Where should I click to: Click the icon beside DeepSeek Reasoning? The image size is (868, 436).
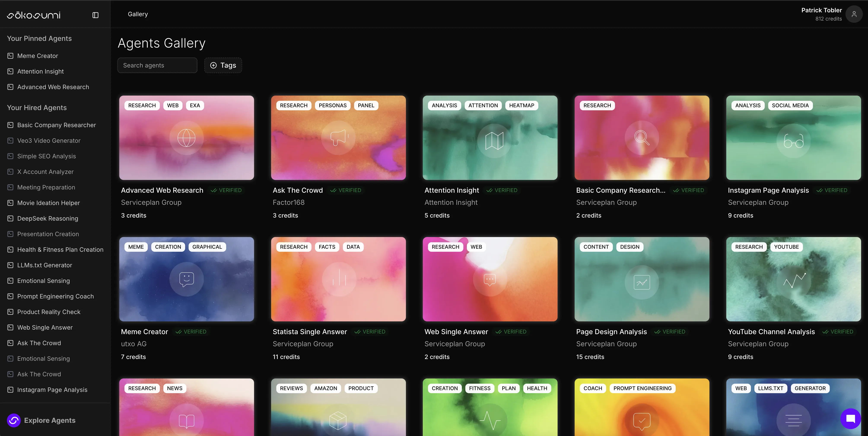tap(10, 218)
